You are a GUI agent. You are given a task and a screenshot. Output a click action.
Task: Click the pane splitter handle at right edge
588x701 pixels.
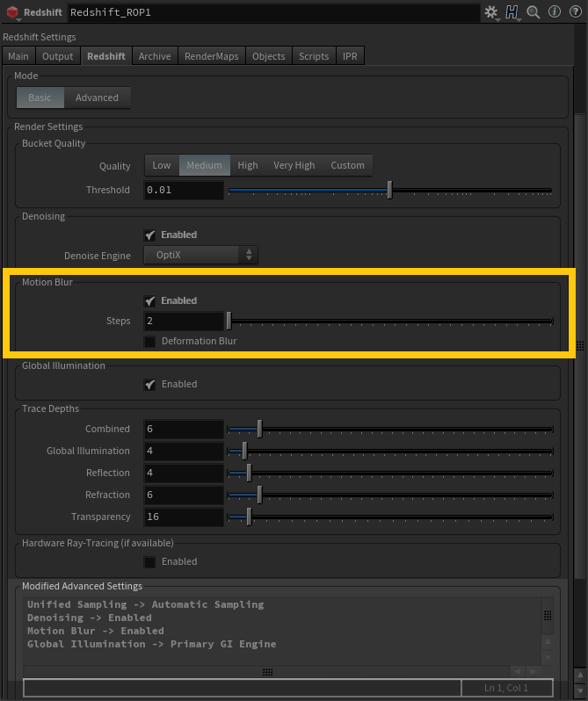579,345
